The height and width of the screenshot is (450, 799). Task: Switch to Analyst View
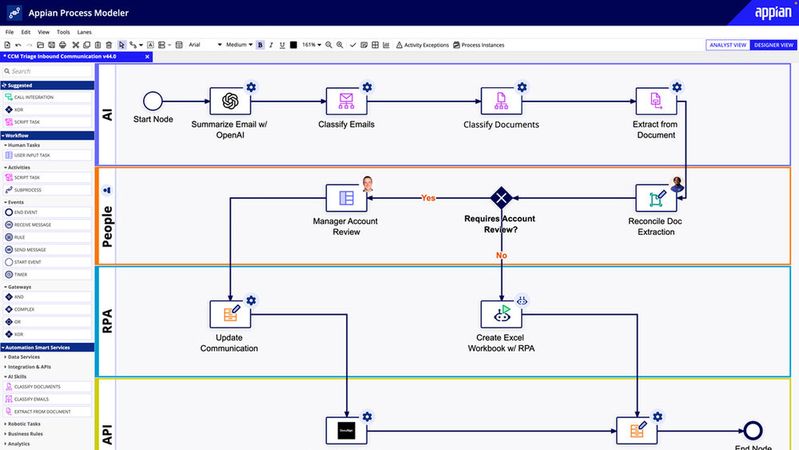click(728, 45)
